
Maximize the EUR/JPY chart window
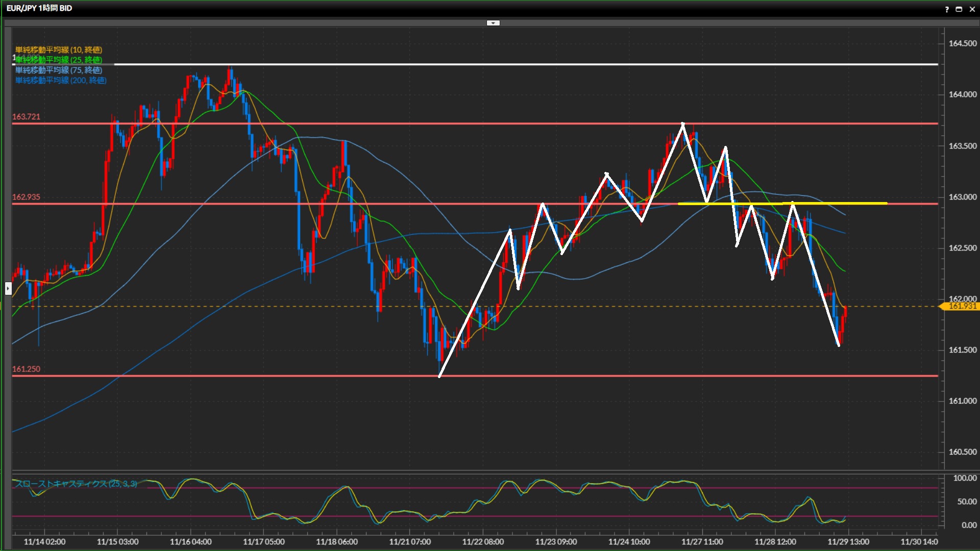(x=959, y=9)
